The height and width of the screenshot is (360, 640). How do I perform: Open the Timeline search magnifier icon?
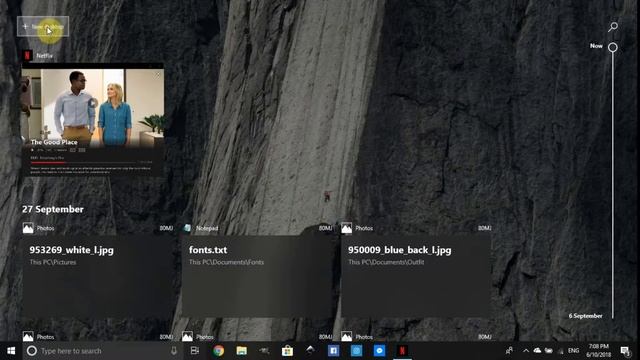click(613, 27)
